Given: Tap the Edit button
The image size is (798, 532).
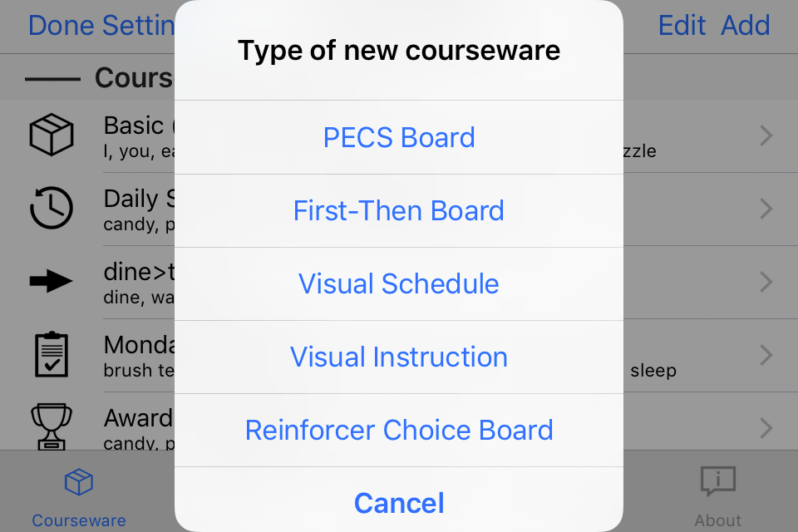Looking at the screenshot, I should point(682,26).
